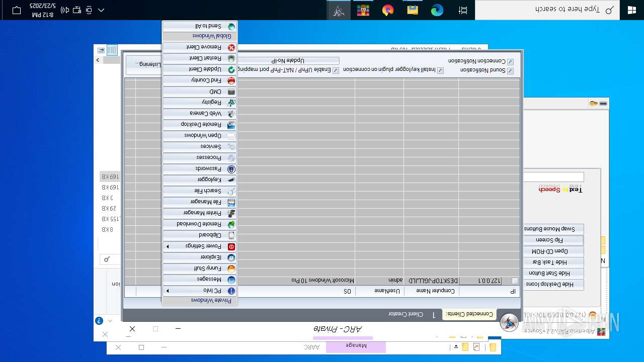Open the Explorer window help icon

99,321
